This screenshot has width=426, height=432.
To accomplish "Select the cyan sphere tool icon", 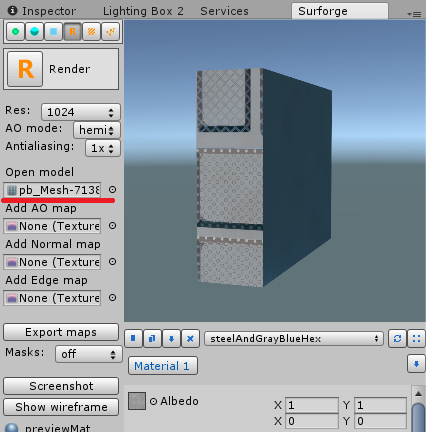I will (34, 32).
